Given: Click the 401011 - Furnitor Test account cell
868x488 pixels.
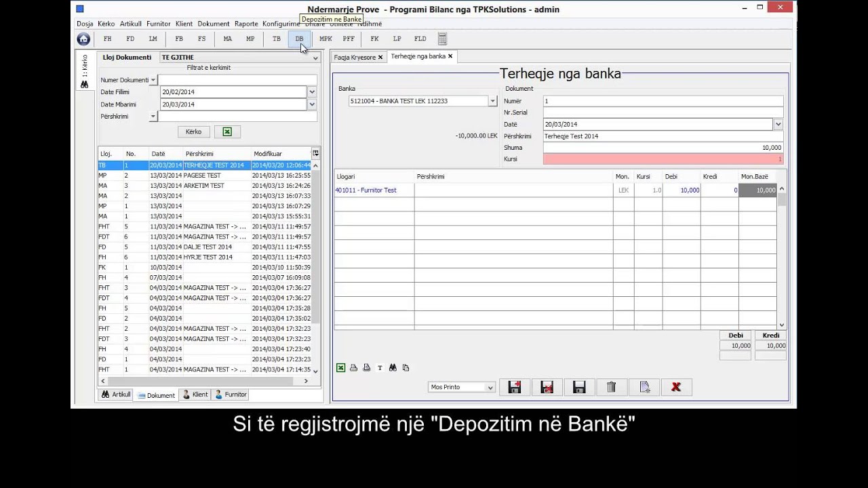Looking at the screenshot, I should tap(374, 190).
